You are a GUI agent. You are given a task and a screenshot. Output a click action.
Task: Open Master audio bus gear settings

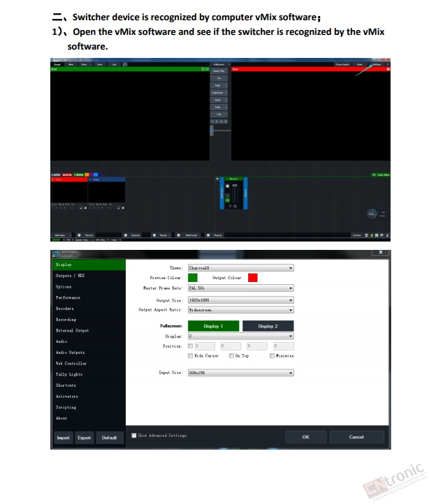tap(228, 186)
